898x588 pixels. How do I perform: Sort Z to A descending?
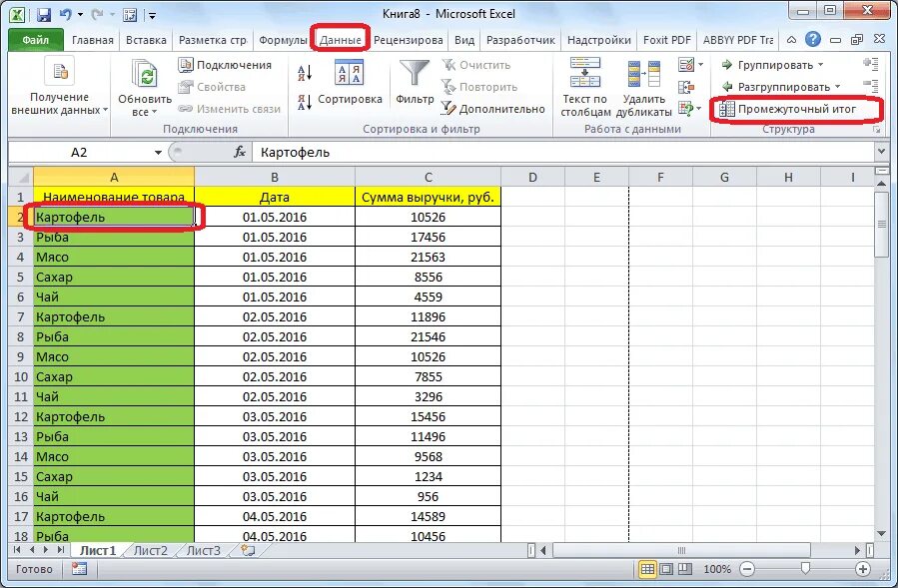click(305, 103)
